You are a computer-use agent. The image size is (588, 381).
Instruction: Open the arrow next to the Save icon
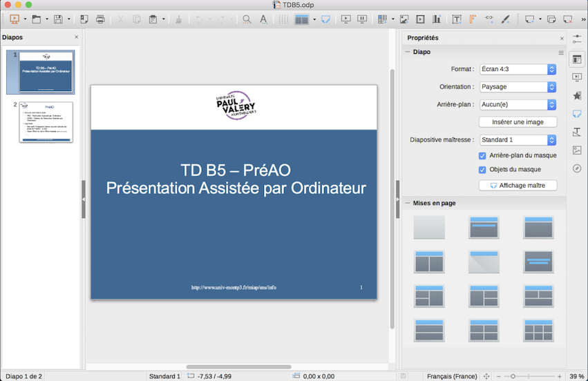pos(68,19)
